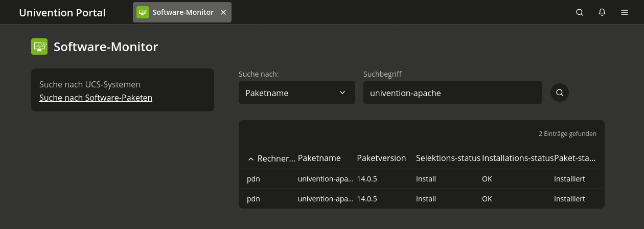Open Suche nach UCS-Systemen
Viewport: 644px width, 229px height.
[x=90, y=84]
